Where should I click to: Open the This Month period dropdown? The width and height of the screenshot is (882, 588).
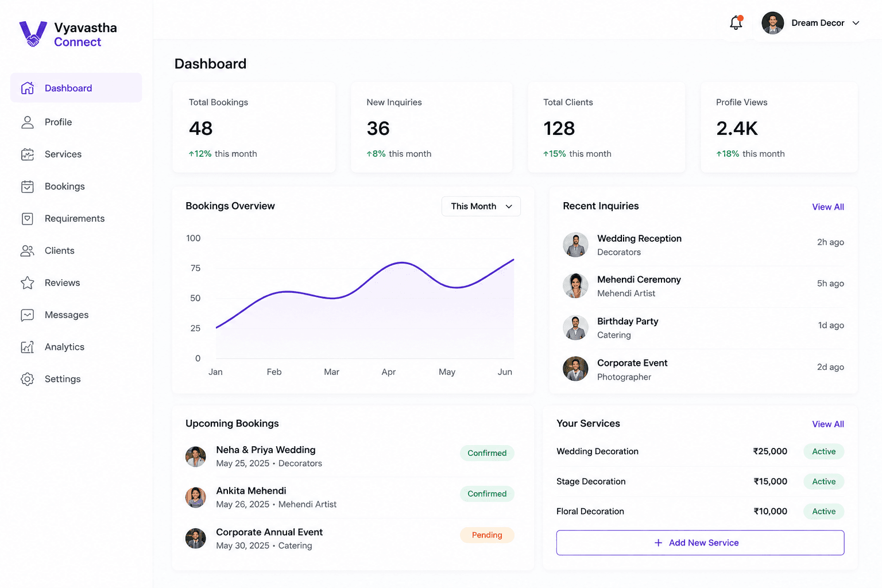[481, 206]
